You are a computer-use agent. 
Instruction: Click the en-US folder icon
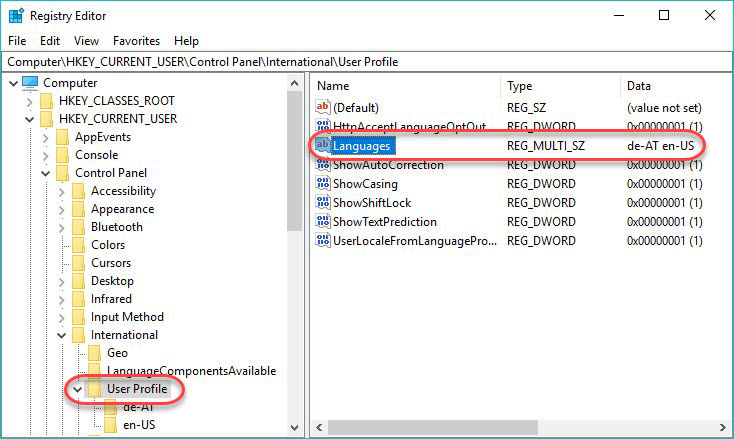pos(110,425)
